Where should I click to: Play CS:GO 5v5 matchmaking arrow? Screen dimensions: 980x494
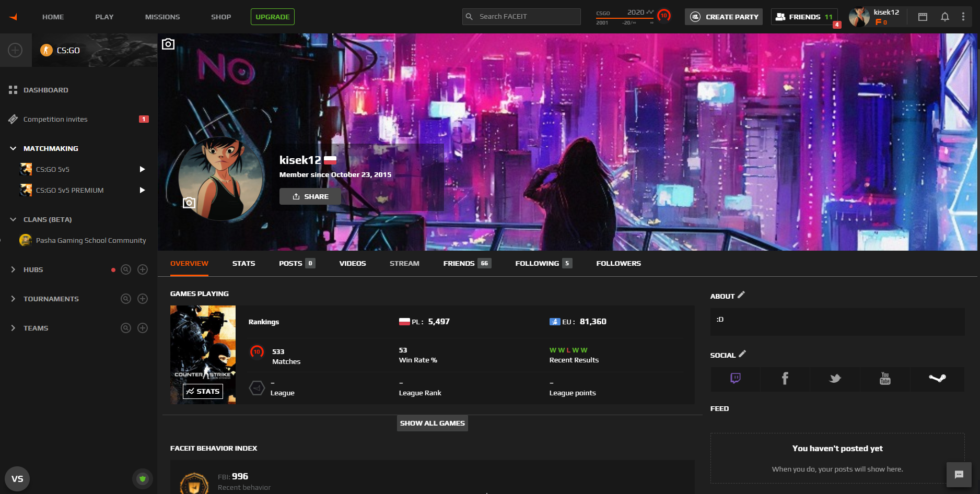pyautogui.click(x=142, y=169)
